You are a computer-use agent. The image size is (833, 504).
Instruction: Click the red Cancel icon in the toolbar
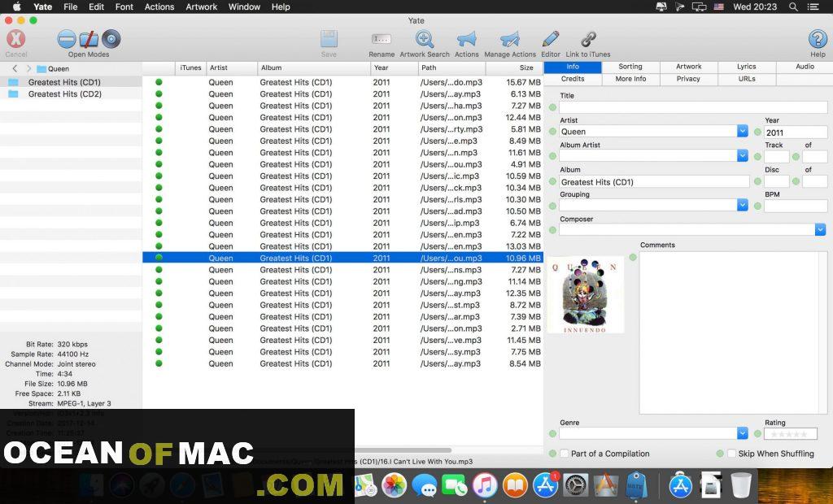click(16, 39)
